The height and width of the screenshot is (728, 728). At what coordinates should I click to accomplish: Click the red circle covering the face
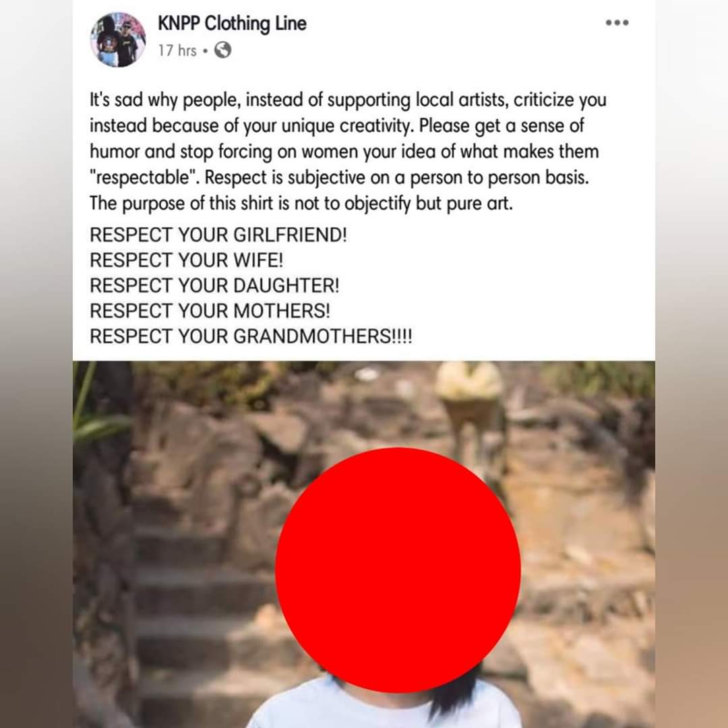(x=398, y=570)
